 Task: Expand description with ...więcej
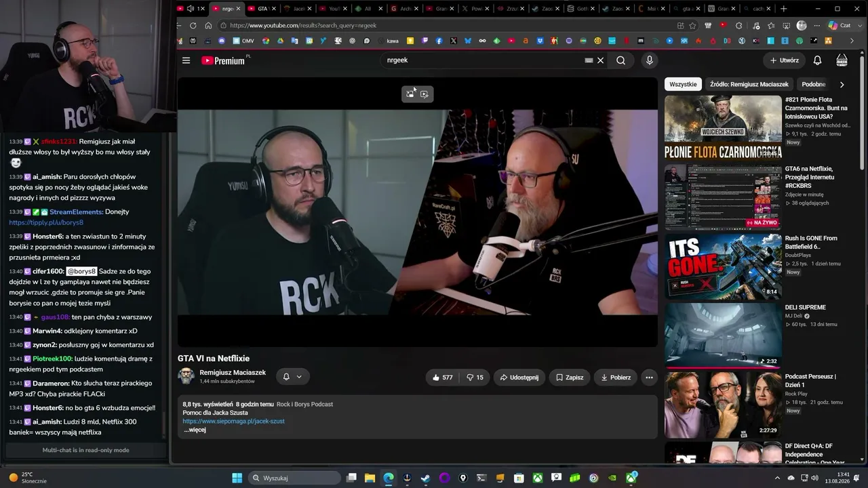(x=195, y=430)
